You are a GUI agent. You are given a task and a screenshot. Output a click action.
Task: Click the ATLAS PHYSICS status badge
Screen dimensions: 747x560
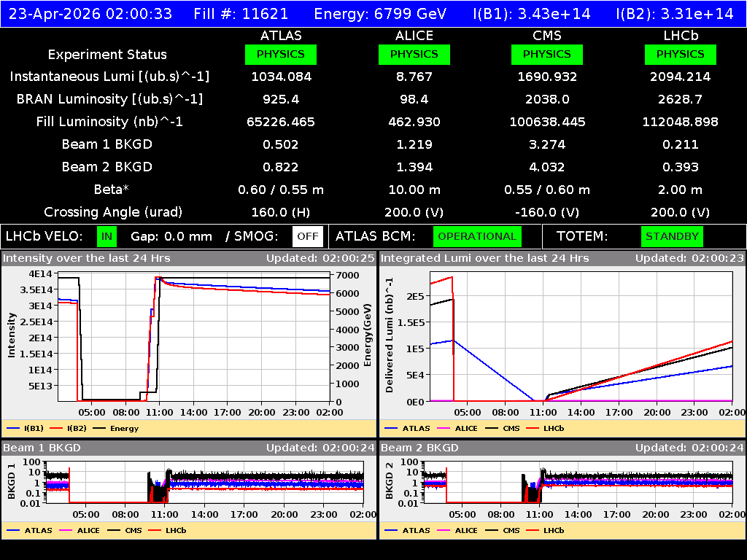point(281,54)
